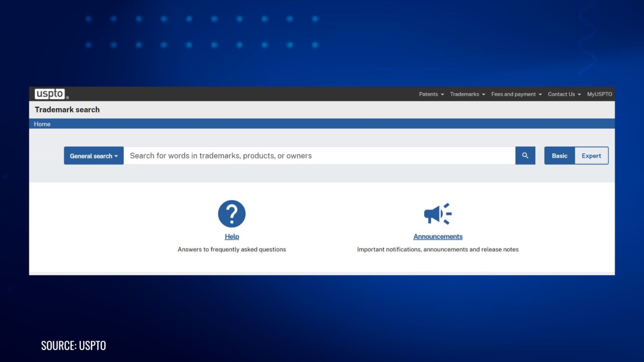This screenshot has width=644, height=362.
Task: Click the Trademarks menu chevron
Action: click(484, 94)
